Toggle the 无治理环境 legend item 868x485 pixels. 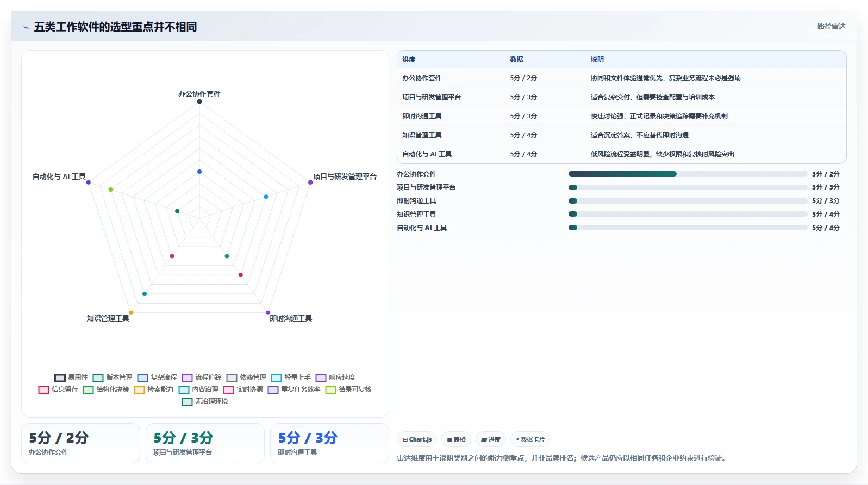pyautogui.click(x=205, y=401)
